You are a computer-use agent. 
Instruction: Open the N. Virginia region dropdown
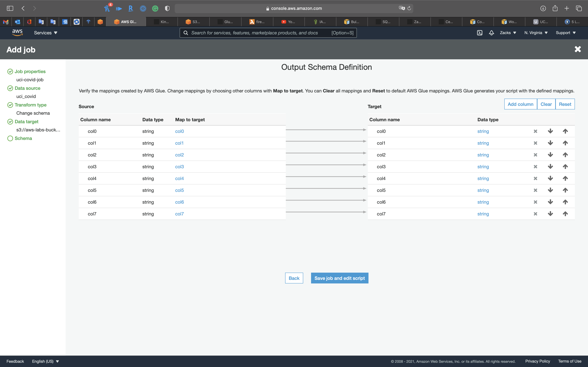coord(536,33)
